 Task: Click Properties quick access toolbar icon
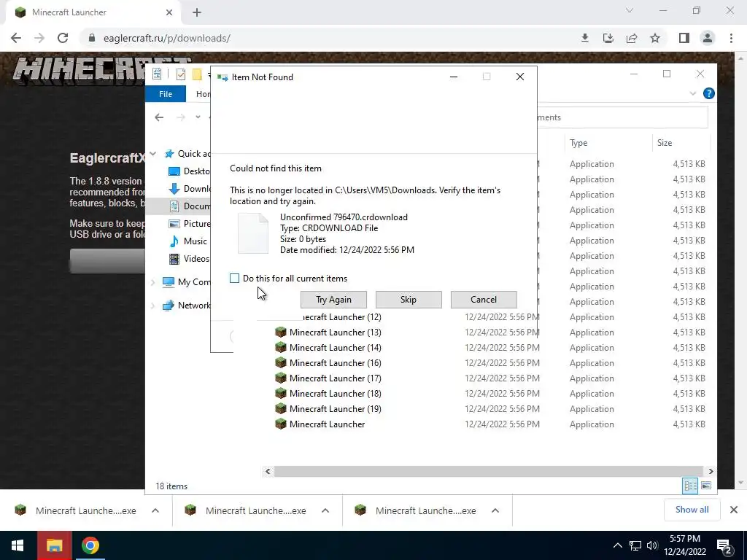click(181, 74)
